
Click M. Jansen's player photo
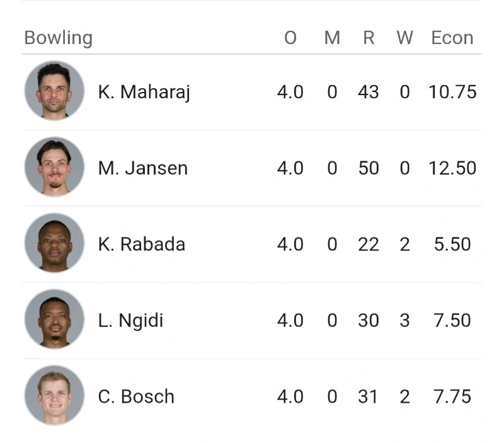point(54,168)
